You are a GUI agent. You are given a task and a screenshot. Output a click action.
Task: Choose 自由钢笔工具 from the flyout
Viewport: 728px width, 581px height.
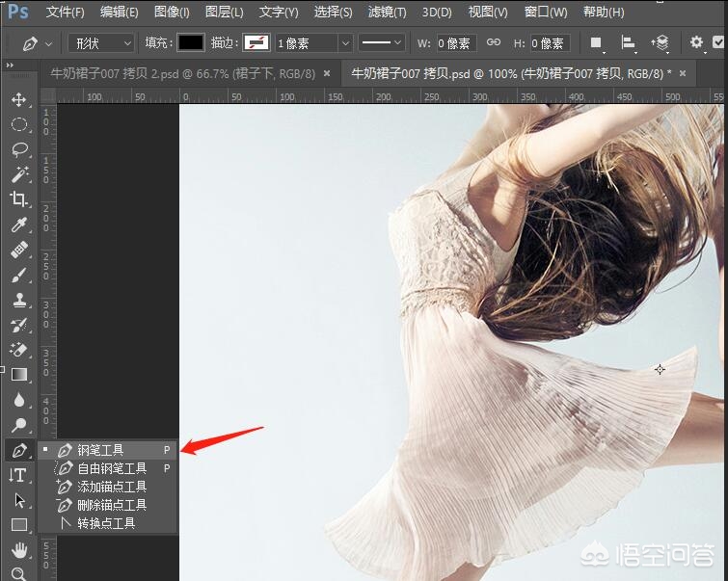pyautogui.click(x=108, y=468)
